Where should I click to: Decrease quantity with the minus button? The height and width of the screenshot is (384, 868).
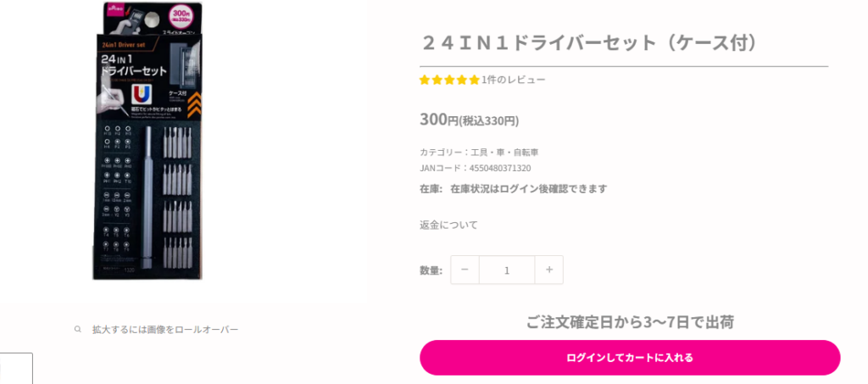click(465, 270)
